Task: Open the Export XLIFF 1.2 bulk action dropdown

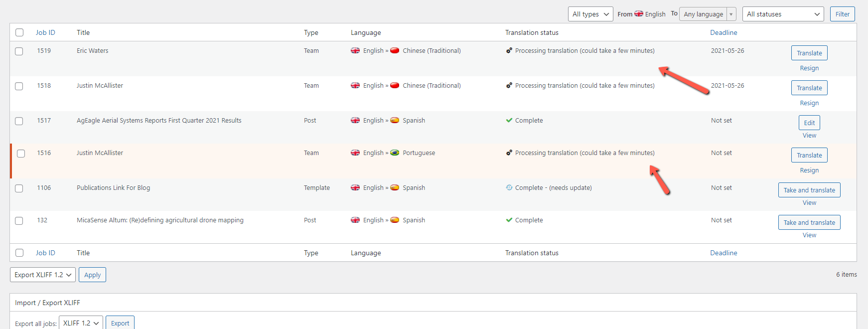Action: (43, 275)
